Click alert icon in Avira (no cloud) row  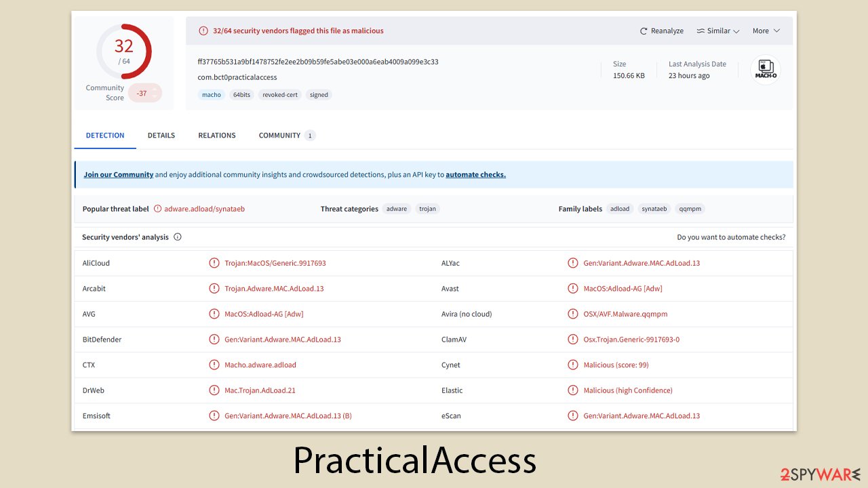[573, 314]
